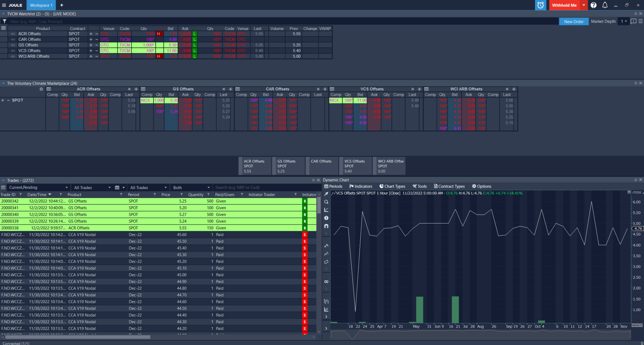The width and height of the screenshot is (644, 345).
Task: Add a new workspace tab
Action: tap(62, 5)
